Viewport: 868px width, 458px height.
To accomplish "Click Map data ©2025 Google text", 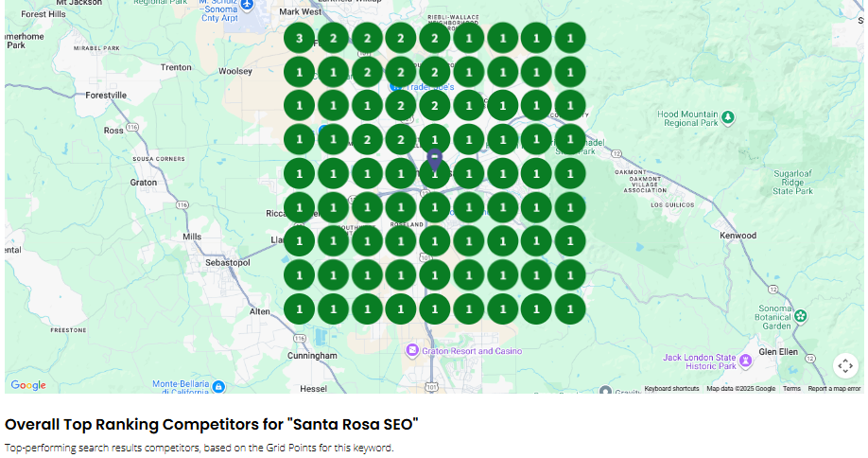I will (740, 389).
